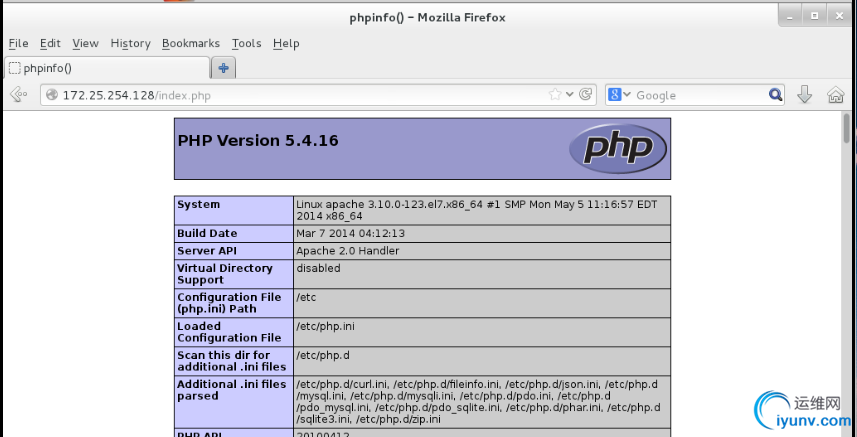This screenshot has width=857, height=437.
Task: Click the search magnifier icon
Action: click(775, 95)
